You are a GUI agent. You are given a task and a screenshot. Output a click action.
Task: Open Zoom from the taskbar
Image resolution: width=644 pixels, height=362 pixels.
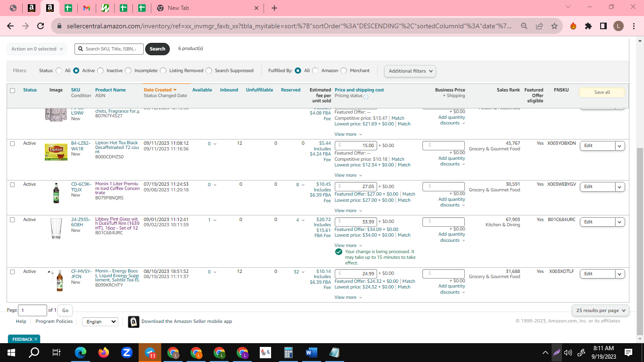[x=126, y=353]
